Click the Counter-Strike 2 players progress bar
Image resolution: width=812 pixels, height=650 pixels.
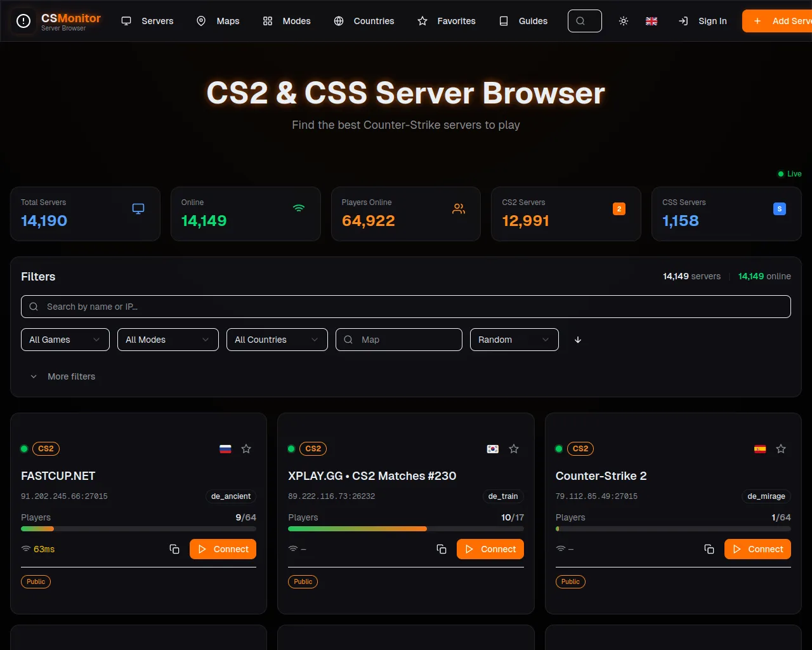pos(673,529)
